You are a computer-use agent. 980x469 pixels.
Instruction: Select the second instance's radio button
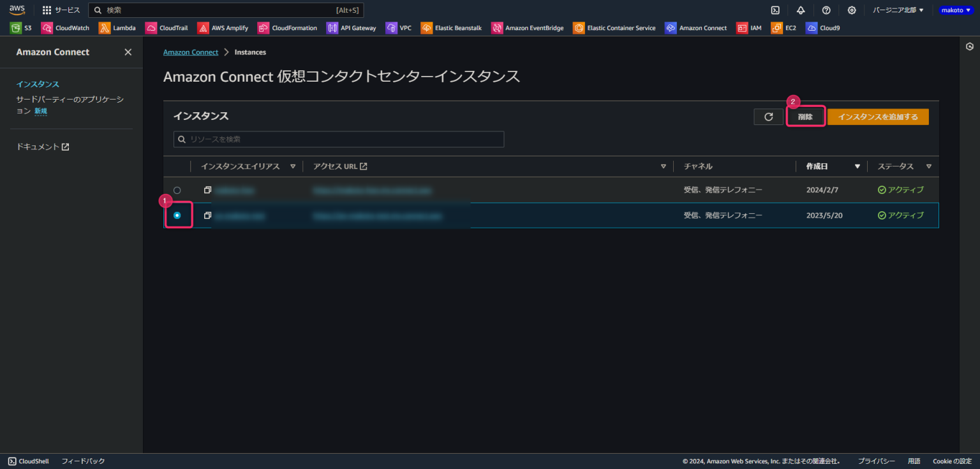point(177,215)
